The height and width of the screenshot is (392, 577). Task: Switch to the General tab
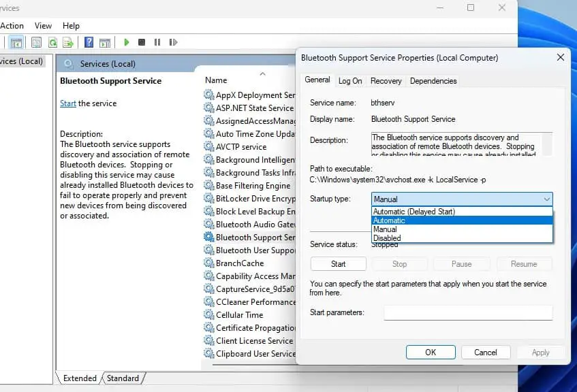tap(317, 80)
